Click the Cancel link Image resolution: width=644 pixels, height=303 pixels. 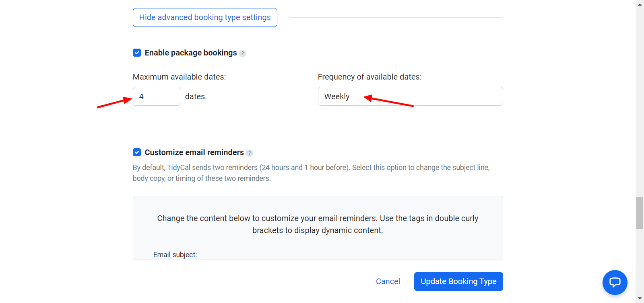(x=388, y=281)
